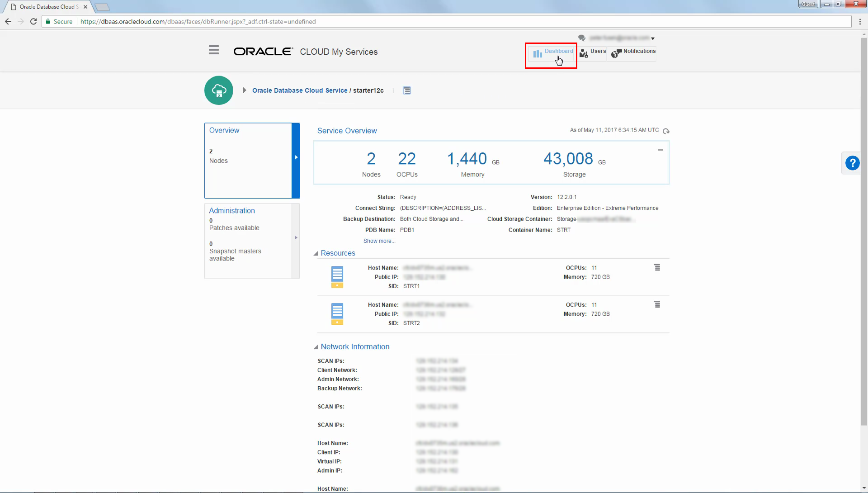Click the Show more link
This screenshot has width=868, height=493.
point(379,241)
